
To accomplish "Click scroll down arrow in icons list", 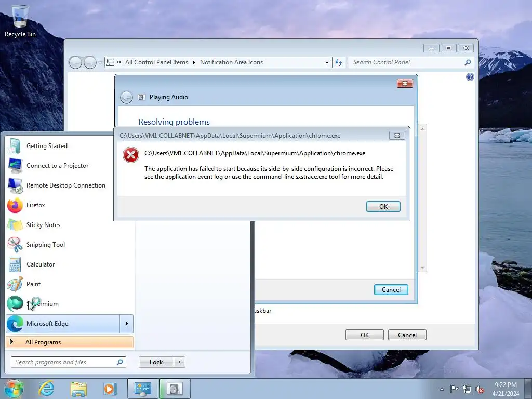I will [x=422, y=268].
